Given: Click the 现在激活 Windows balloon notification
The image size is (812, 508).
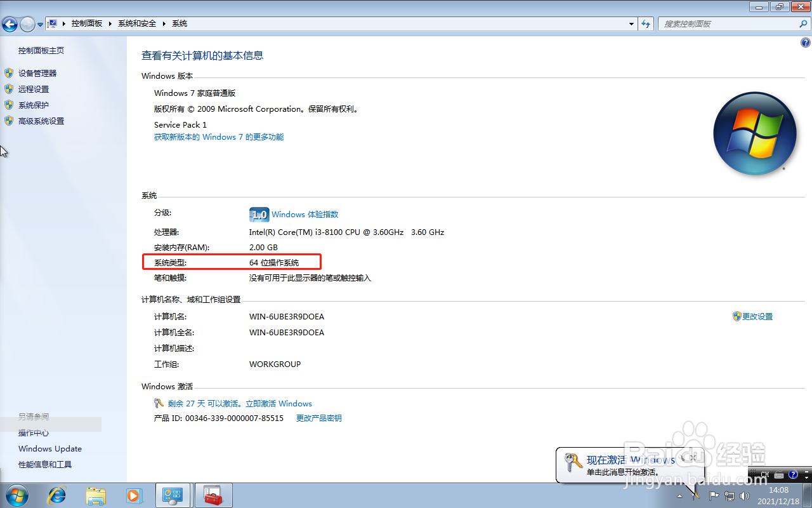Looking at the screenshot, I should (631, 464).
